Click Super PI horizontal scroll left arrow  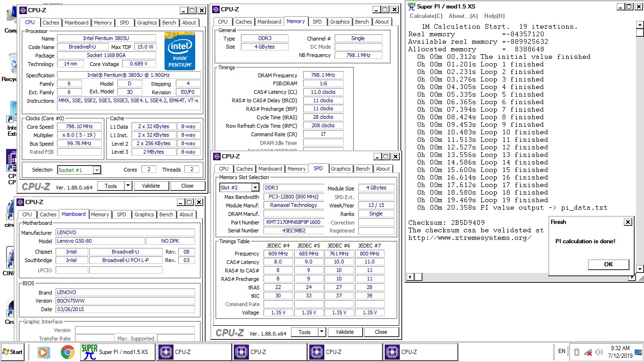coord(410,277)
